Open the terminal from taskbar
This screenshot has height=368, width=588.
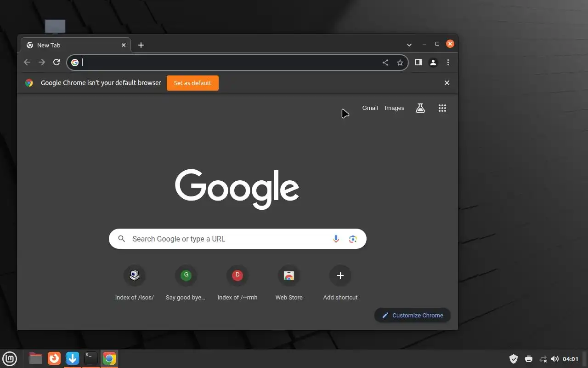pos(91,358)
